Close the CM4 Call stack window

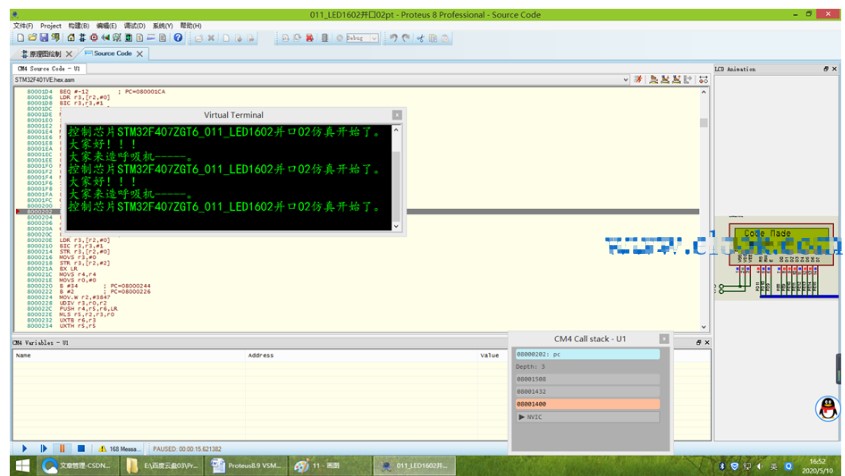click(x=664, y=339)
